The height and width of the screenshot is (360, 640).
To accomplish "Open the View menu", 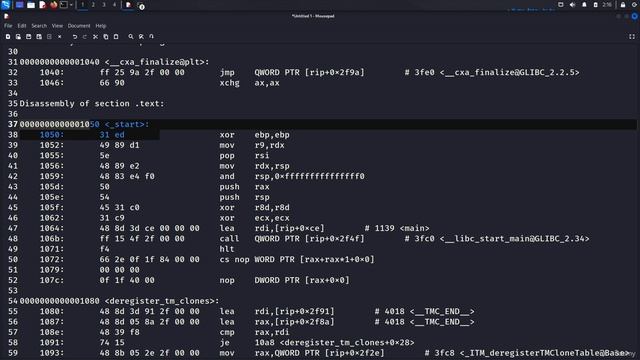I will 57,26.
